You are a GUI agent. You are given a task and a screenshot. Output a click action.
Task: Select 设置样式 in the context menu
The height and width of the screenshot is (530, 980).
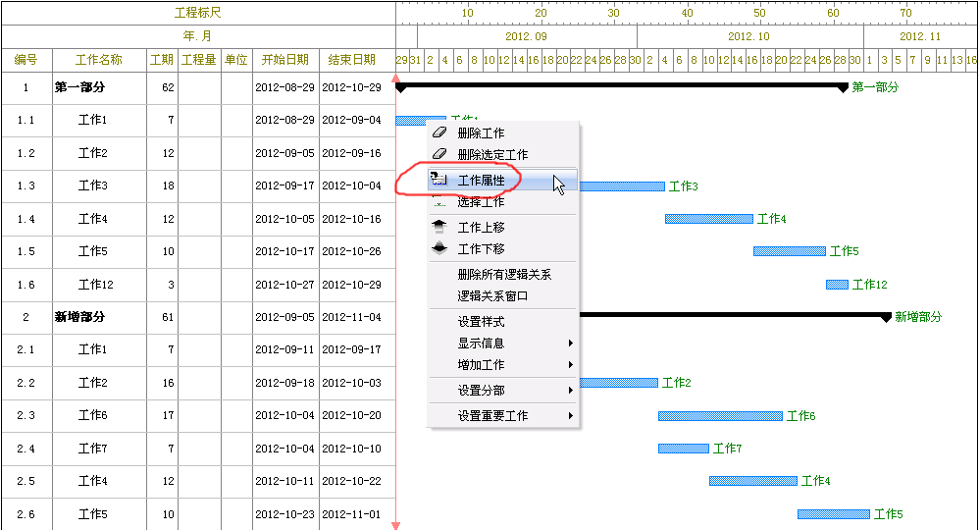(x=481, y=322)
